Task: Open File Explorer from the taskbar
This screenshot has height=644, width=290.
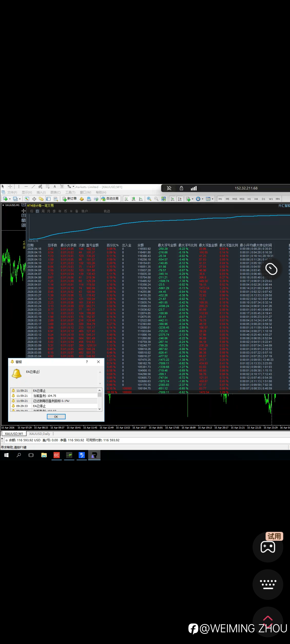Action: coord(44,455)
